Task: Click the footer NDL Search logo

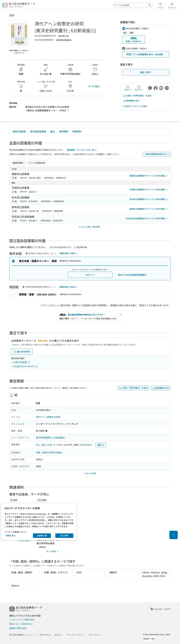Action: point(26,609)
